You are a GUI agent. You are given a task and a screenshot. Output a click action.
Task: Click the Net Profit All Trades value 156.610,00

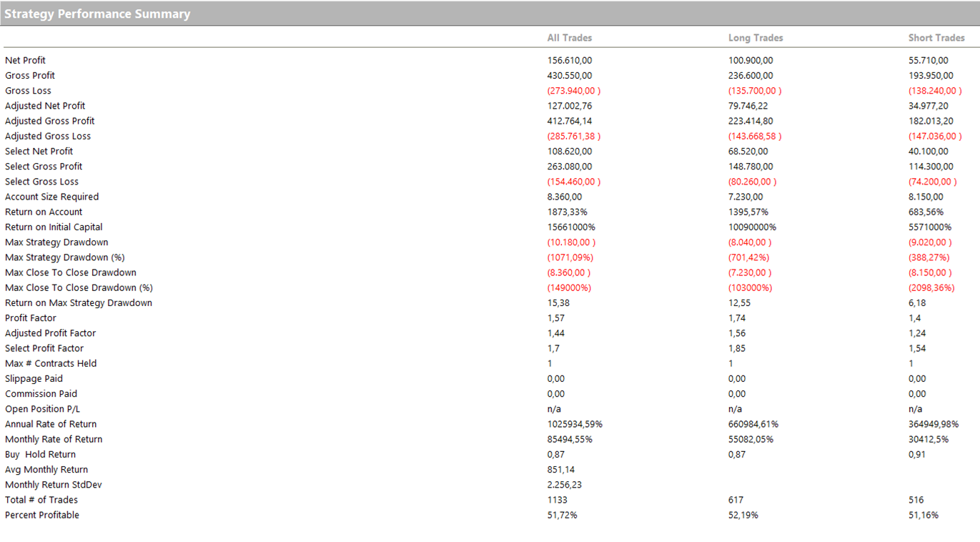(x=570, y=60)
